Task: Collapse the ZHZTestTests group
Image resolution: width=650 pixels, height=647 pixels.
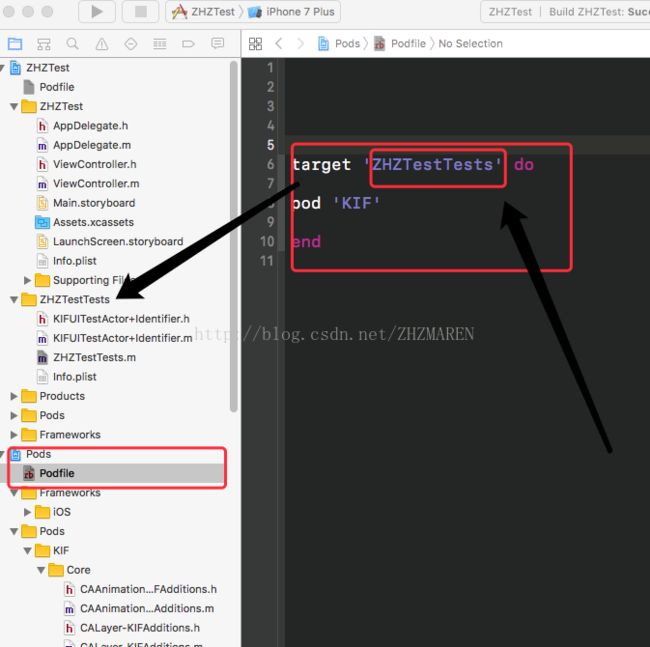Action: [x=14, y=300]
